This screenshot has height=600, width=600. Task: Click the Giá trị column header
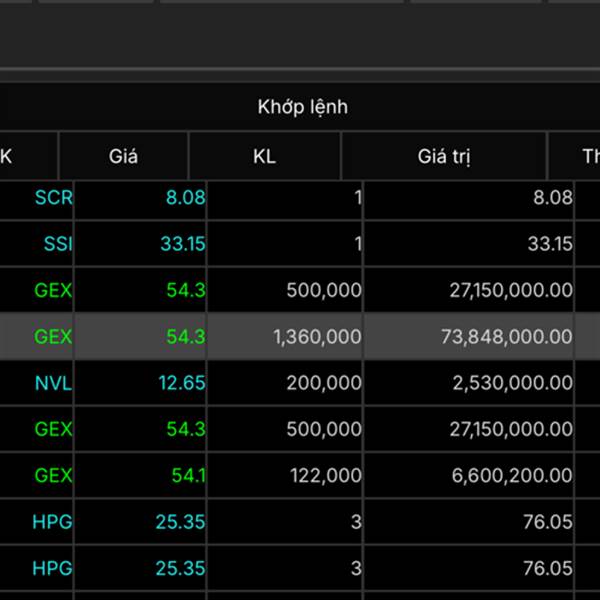coord(444,156)
